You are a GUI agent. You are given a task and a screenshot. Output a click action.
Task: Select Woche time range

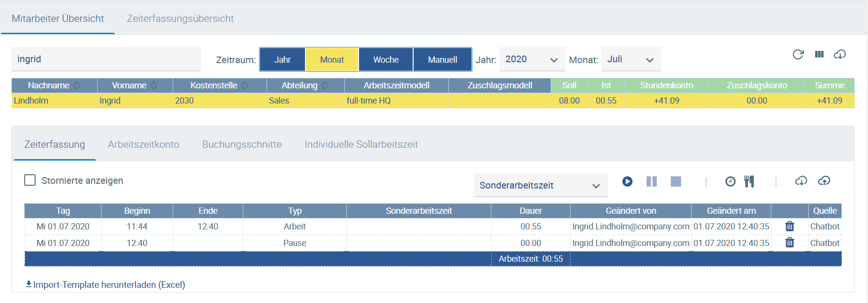pos(386,60)
